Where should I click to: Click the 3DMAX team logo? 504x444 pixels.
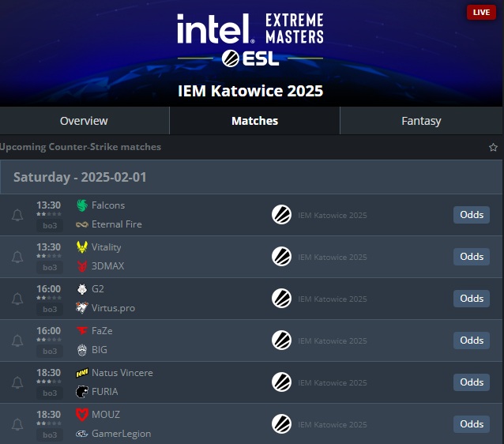[82, 266]
